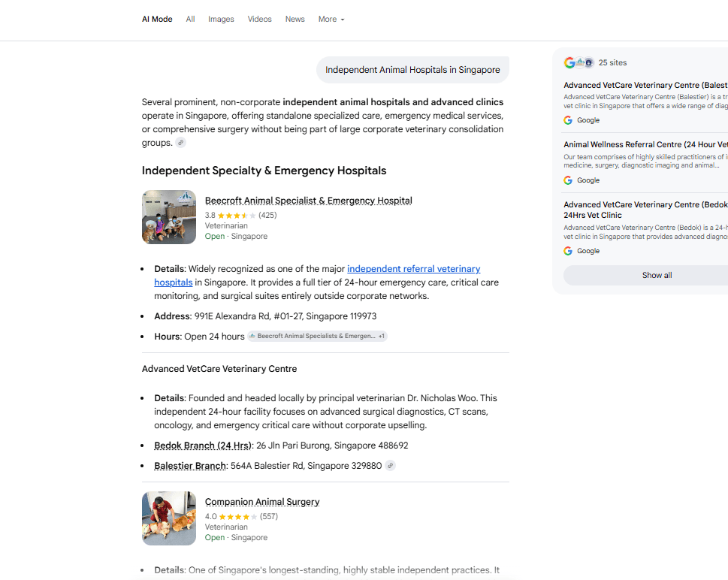
Task: Click the Balestier Branch link
Action: point(190,466)
